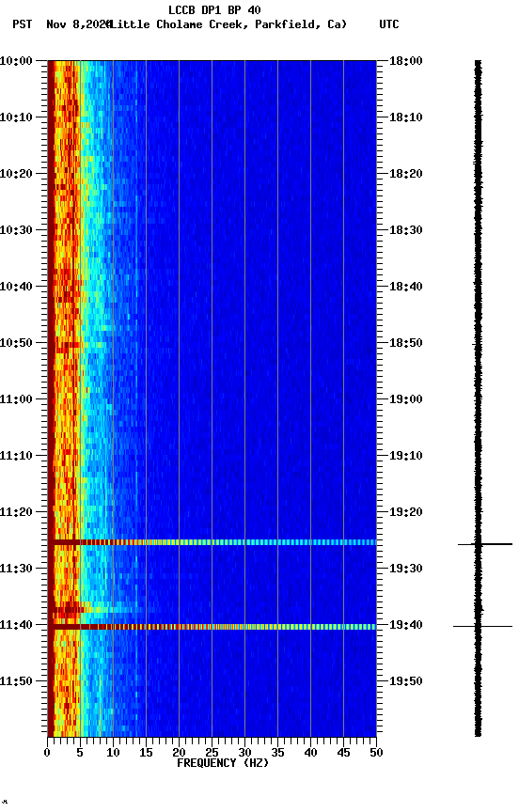Click the 0 Hz frequency tick label
The image size is (519, 812).
click(48, 753)
